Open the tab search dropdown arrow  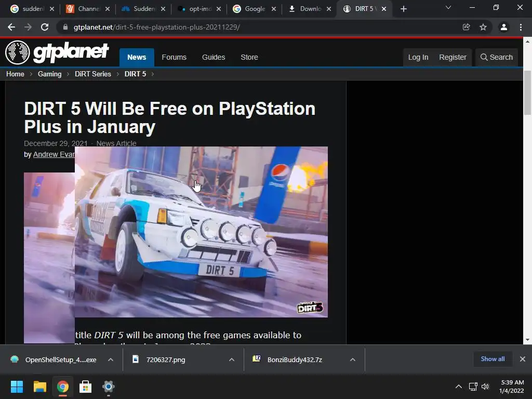[448, 7]
